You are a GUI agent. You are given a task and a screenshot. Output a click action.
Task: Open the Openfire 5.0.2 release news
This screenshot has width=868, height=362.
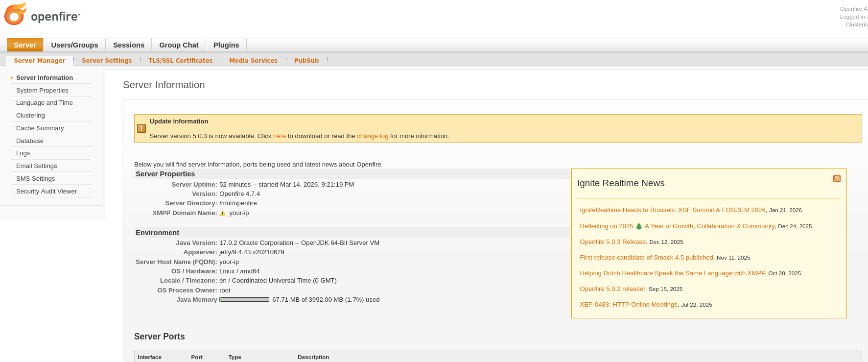612,289
